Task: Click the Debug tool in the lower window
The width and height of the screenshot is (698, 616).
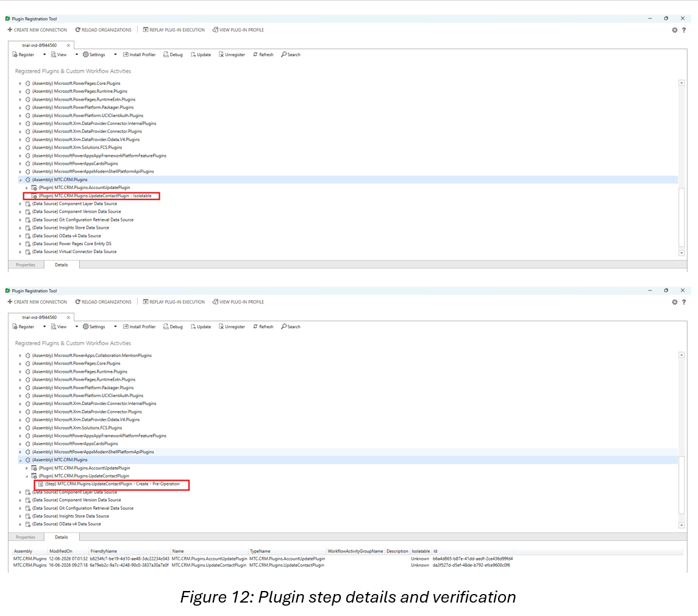Action: click(x=173, y=327)
